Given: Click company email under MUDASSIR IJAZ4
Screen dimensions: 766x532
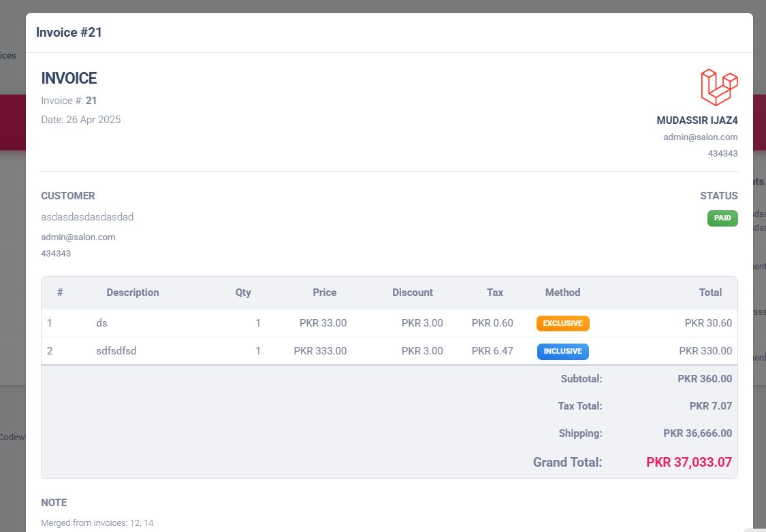Looking at the screenshot, I should pyautogui.click(x=700, y=137).
